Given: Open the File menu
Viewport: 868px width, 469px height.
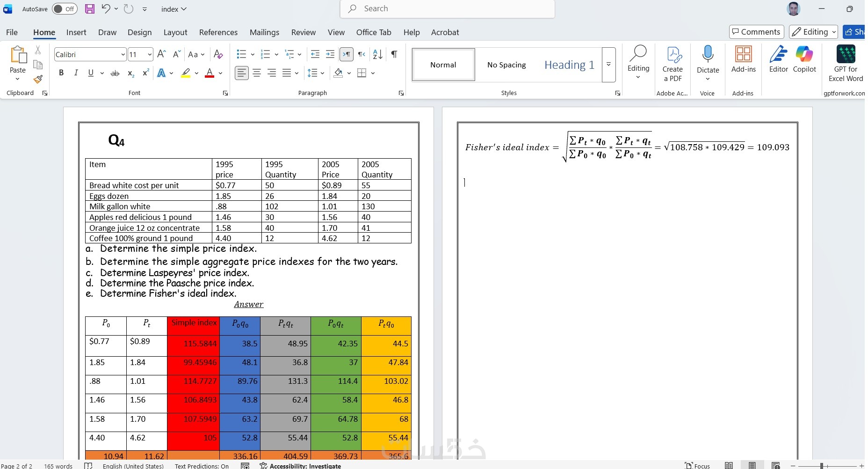Looking at the screenshot, I should pos(12,32).
